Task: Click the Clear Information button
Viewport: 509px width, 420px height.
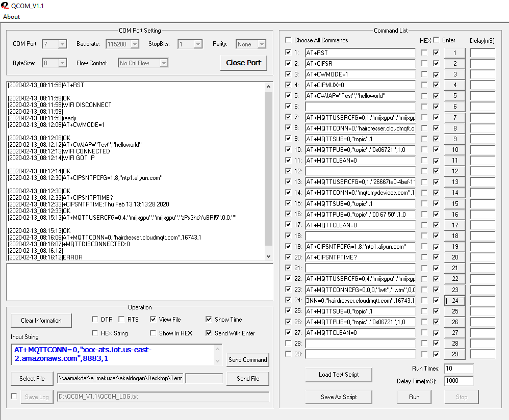Action: 41,320
